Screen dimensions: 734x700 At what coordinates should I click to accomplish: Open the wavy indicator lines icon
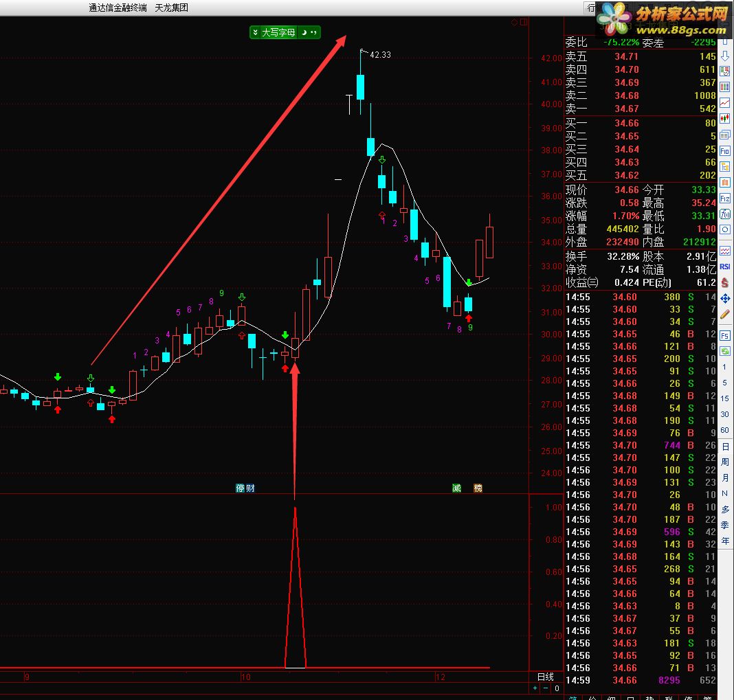coord(724,251)
